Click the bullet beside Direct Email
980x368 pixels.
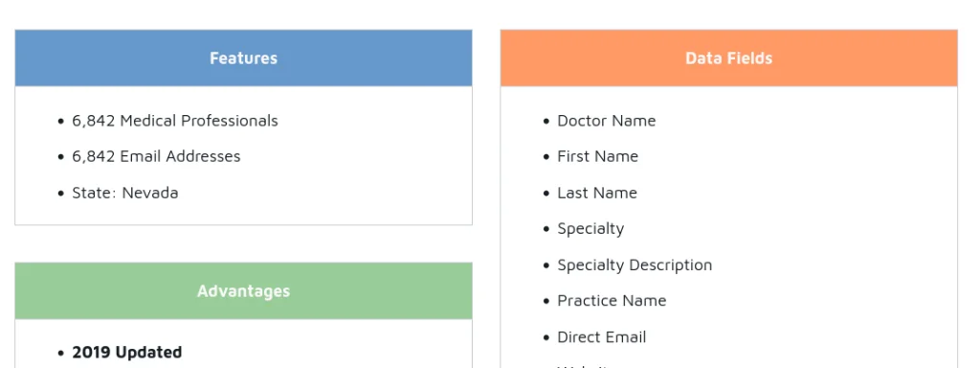coord(546,338)
